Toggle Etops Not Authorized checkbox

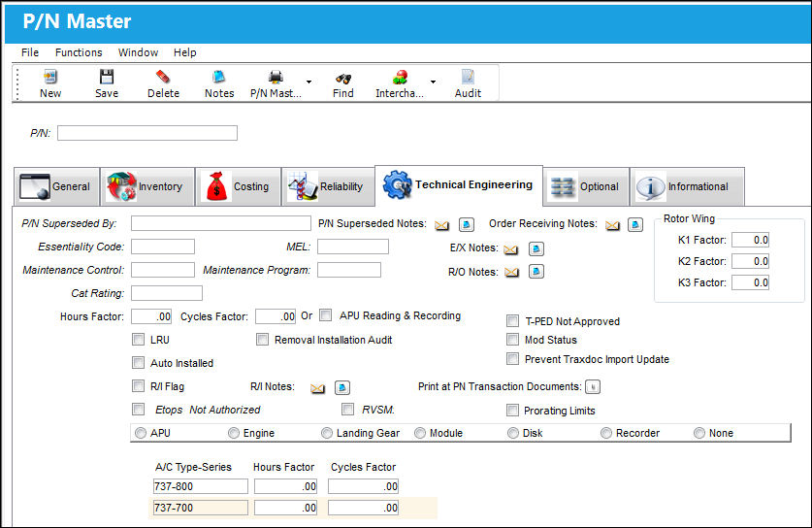click(x=139, y=410)
